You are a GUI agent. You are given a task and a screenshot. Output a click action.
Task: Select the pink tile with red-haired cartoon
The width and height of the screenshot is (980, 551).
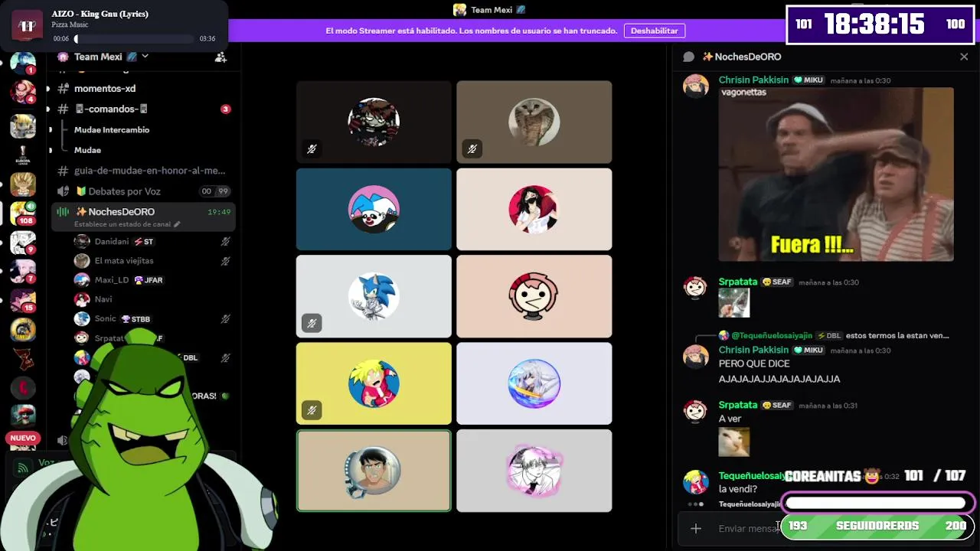pyautogui.click(x=534, y=296)
